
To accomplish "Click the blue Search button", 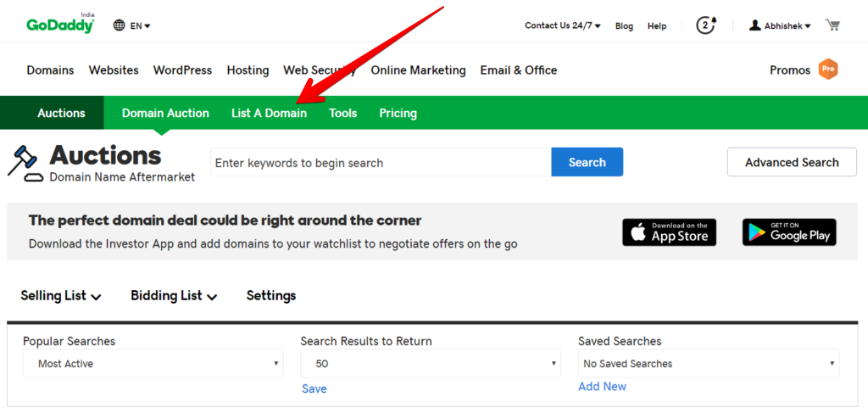I will (587, 162).
